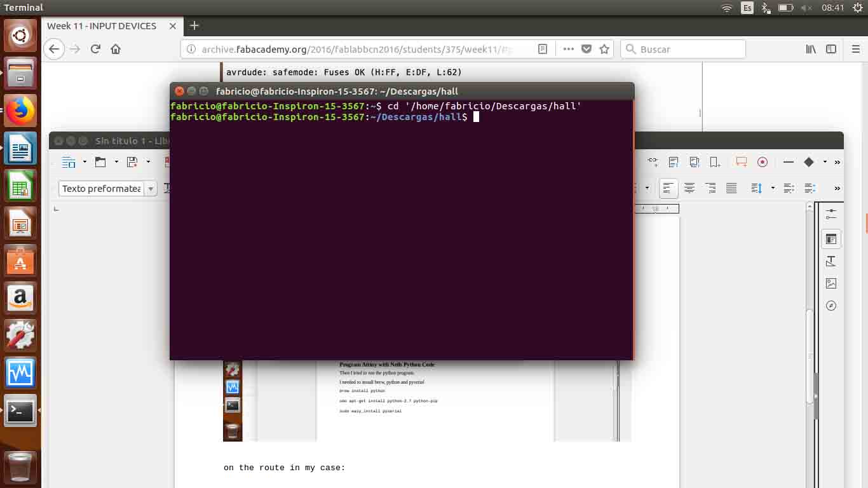Toggle the Firefox sidebar
The height and width of the screenshot is (488, 868).
click(x=831, y=49)
